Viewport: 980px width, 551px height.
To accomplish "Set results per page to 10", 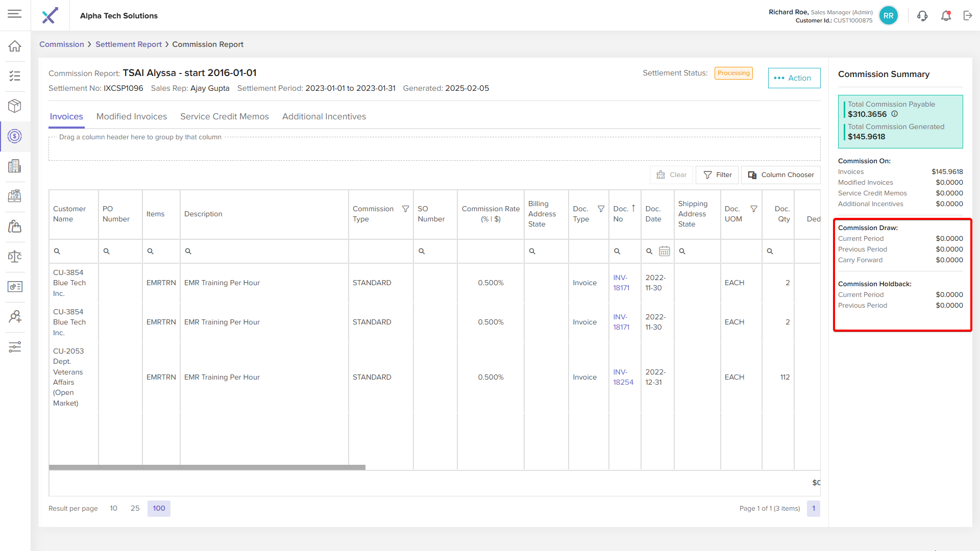I will point(113,508).
